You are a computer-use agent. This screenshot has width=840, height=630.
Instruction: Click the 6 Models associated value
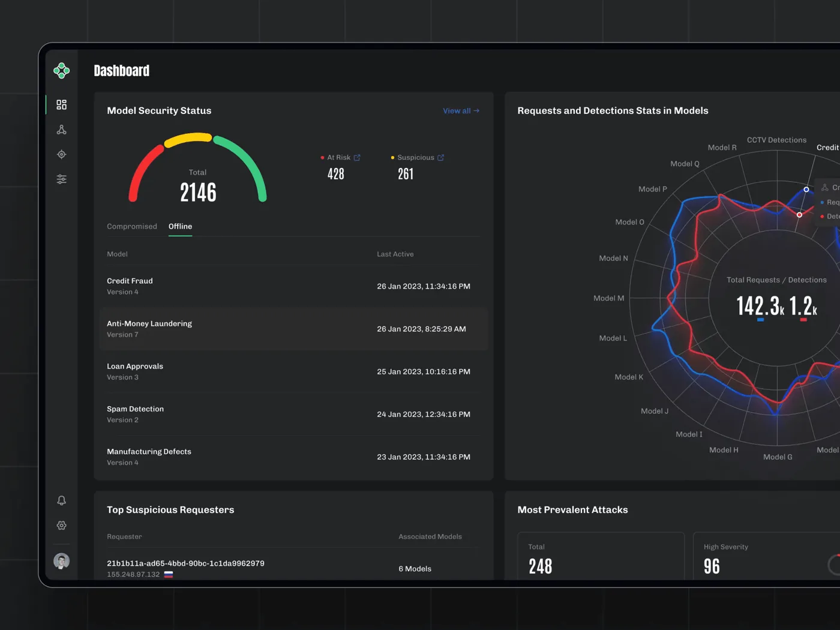click(415, 569)
